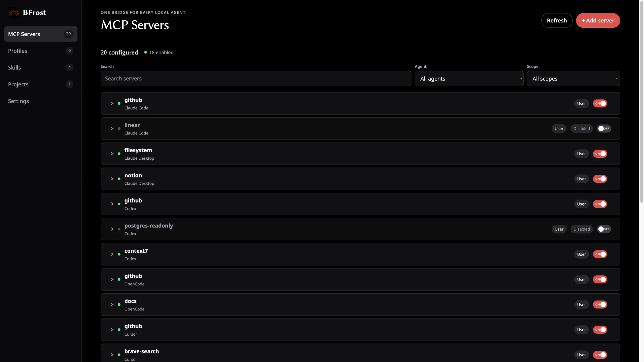The height and width of the screenshot is (362, 644).
Task: Expand the notion server row chevron
Action: (x=112, y=179)
